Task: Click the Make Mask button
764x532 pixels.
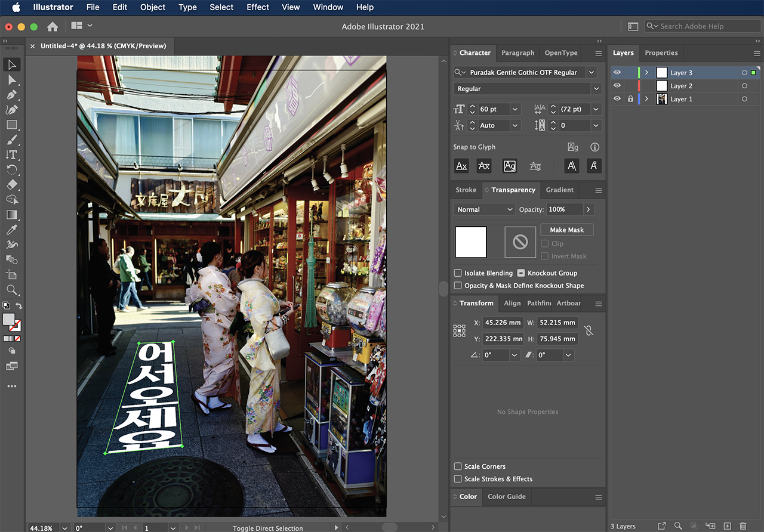Action: 566,230
